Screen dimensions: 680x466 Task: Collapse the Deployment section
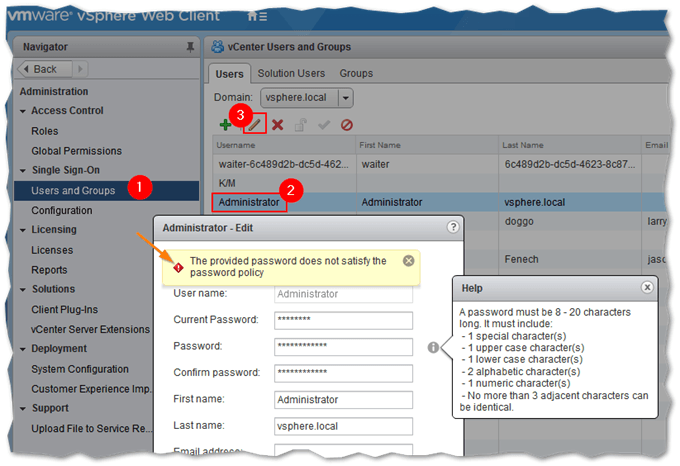(23, 349)
